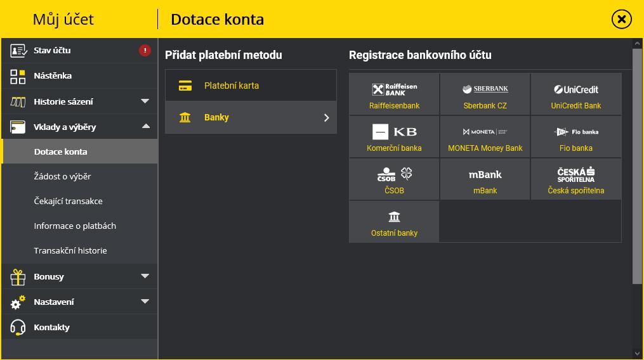Click the vertical scrollbar thumb
This screenshot has width=644, height=360.
click(637, 165)
